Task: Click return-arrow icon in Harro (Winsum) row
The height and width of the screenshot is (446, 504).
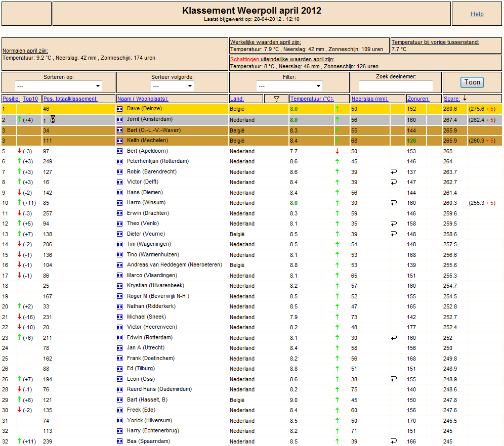Action: click(x=394, y=203)
